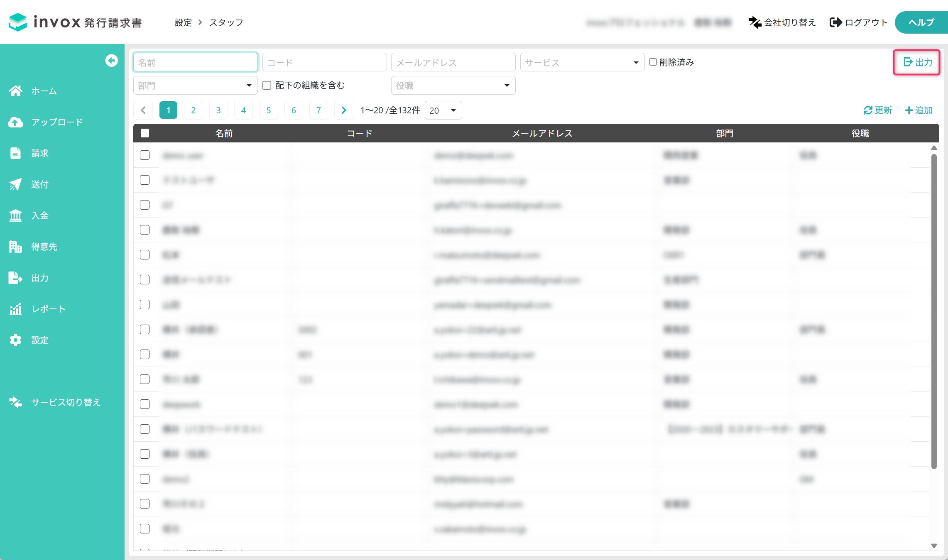Image resolution: width=948 pixels, height=560 pixels.
Task: Go to page 3 of the staff list
Action: pos(218,110)
